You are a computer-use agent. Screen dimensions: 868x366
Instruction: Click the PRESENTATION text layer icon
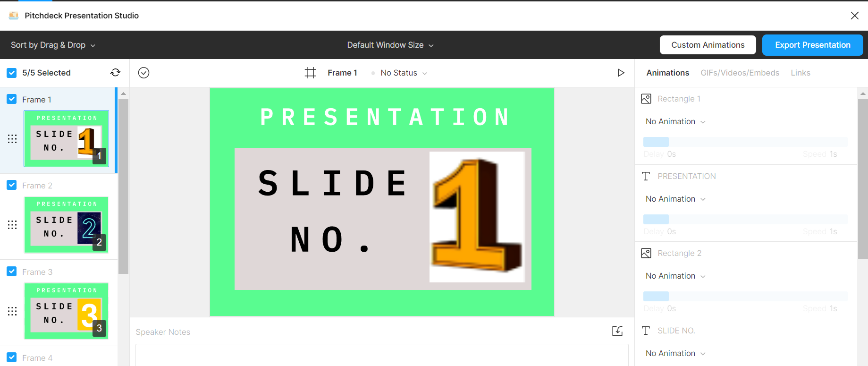646,176
